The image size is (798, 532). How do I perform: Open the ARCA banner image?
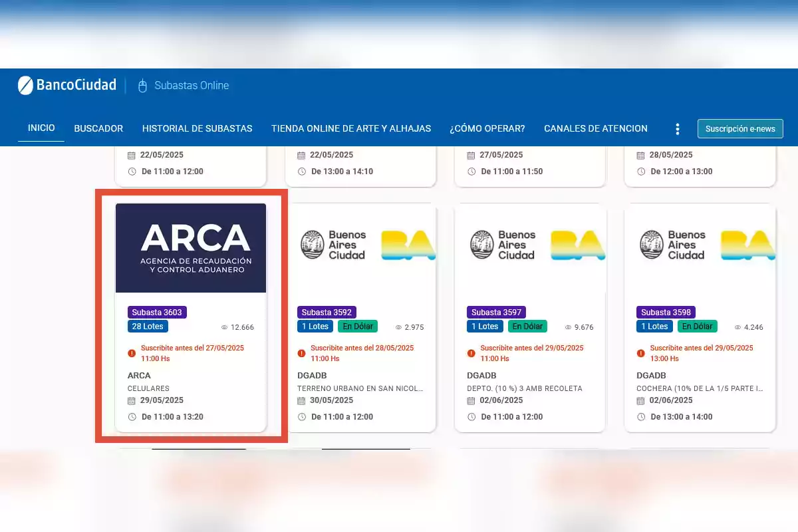191,248
